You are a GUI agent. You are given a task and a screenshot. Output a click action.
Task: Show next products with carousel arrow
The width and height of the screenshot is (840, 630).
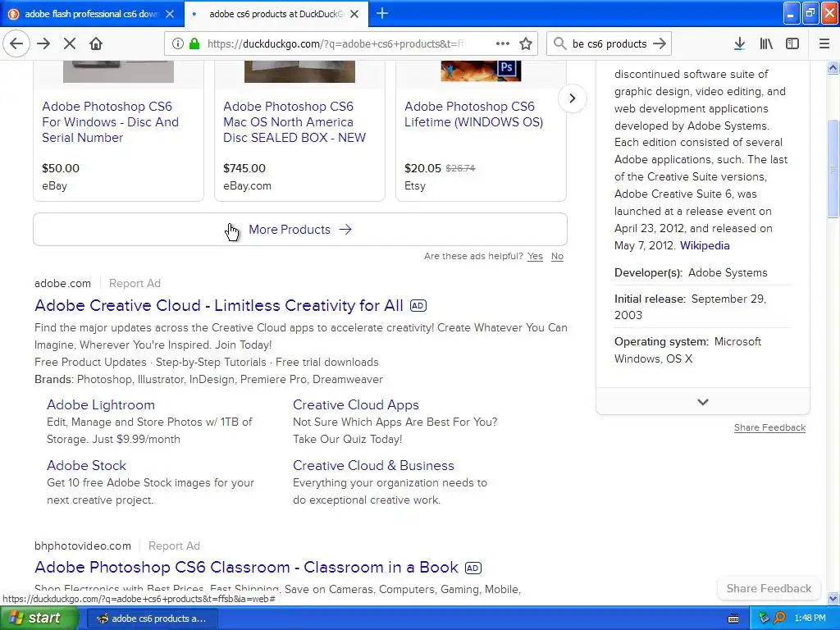[x=572, y=98]
